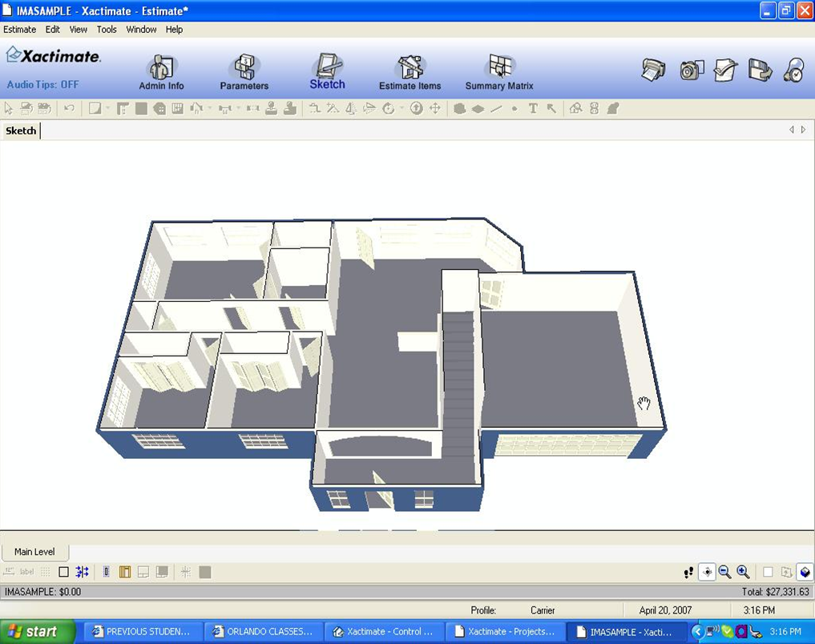Select the Main Level tab

[x=34, y=552]
